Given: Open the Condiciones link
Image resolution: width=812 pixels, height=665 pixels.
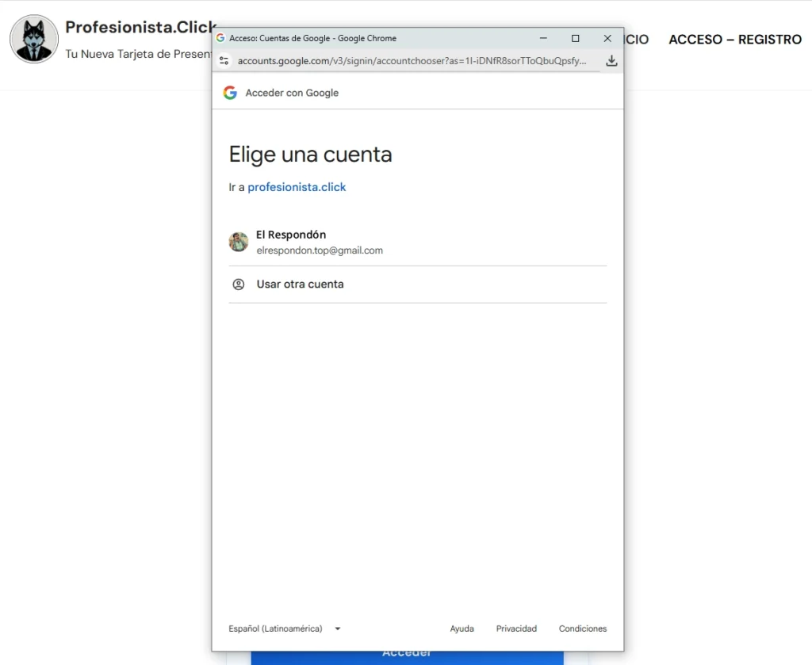Looking at the screenshot, I should 583,629.
